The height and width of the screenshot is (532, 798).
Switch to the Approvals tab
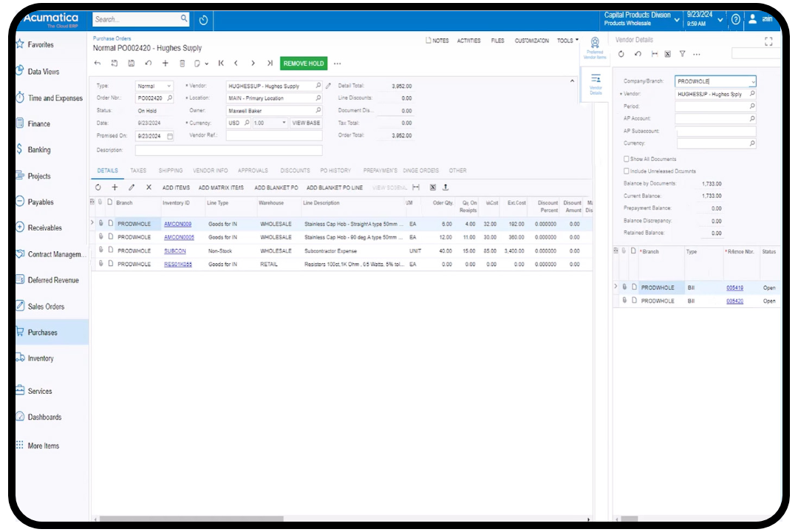pos(253,171)
